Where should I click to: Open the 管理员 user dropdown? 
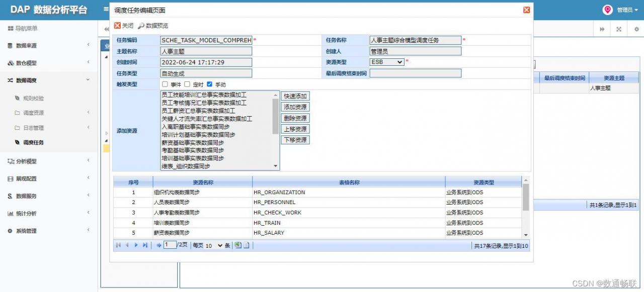coord(627,10)
